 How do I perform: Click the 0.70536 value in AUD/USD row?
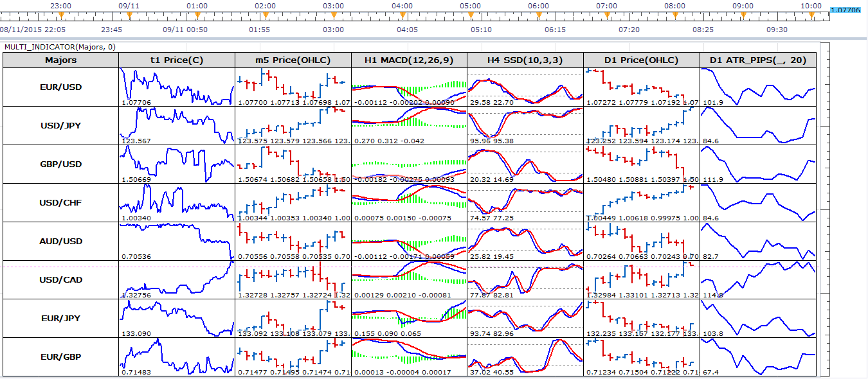[x=136, y=256]
